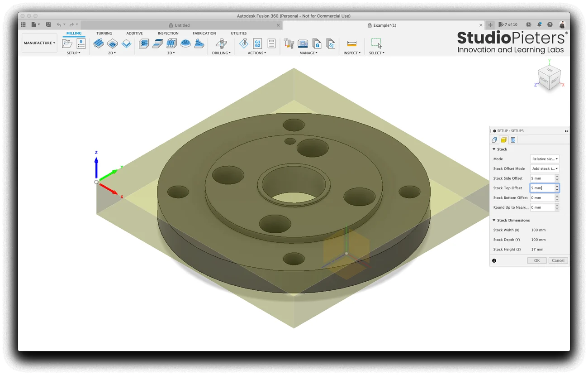Select the 2D Pocket icon

[113, 43]
